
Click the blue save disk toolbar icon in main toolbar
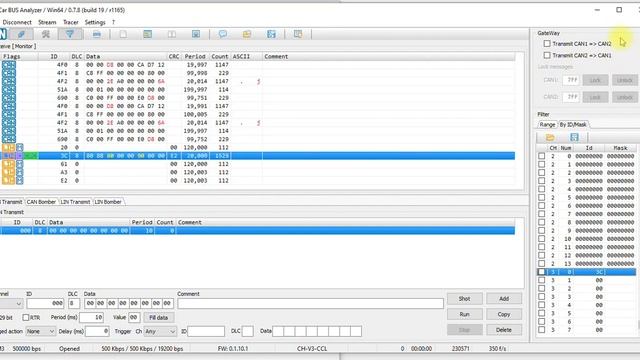pos(271,34)
